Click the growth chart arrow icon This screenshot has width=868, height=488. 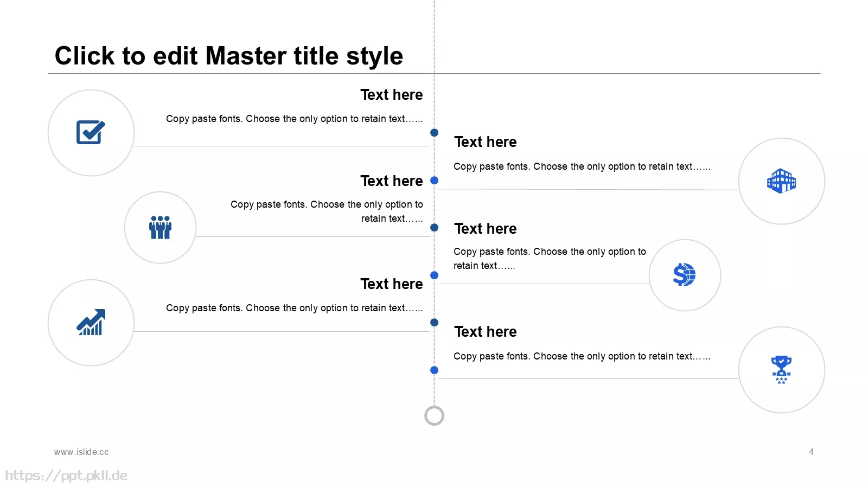91,323
